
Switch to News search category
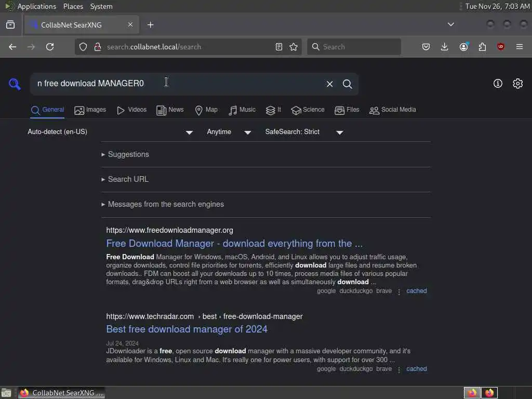click(x=170, y=110)
